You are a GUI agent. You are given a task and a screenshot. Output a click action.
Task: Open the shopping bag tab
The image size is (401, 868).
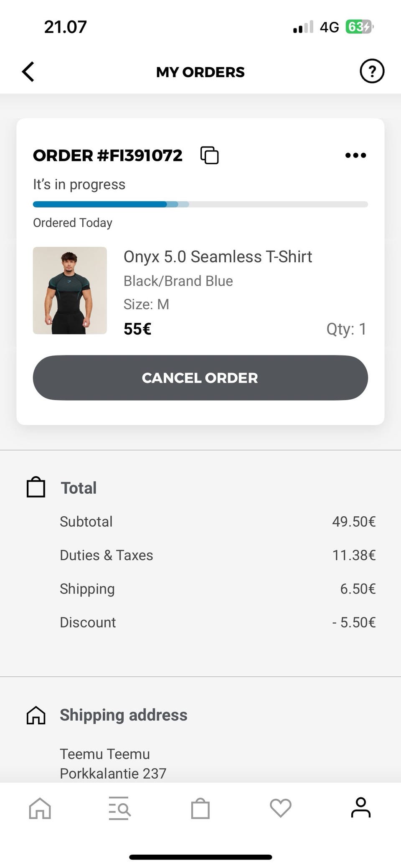[x=200, y=808]
